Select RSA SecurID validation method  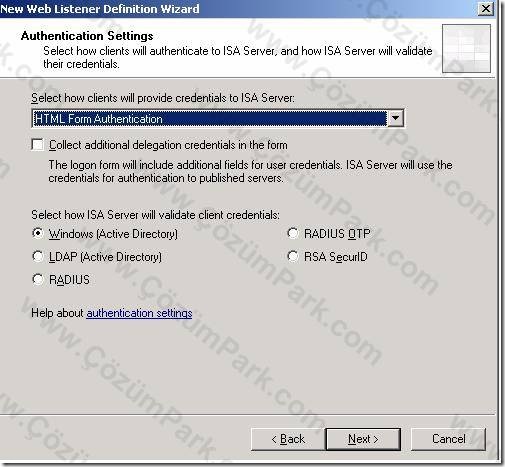[293, 256]
